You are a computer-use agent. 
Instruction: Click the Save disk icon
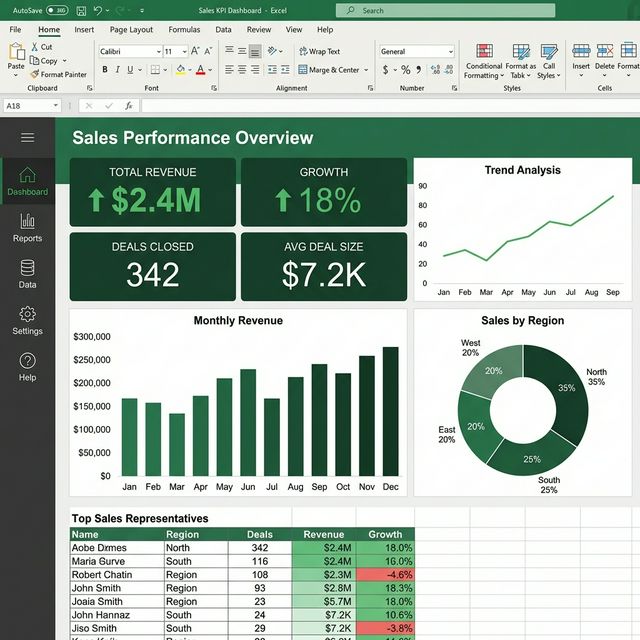(x=81, y=11)
